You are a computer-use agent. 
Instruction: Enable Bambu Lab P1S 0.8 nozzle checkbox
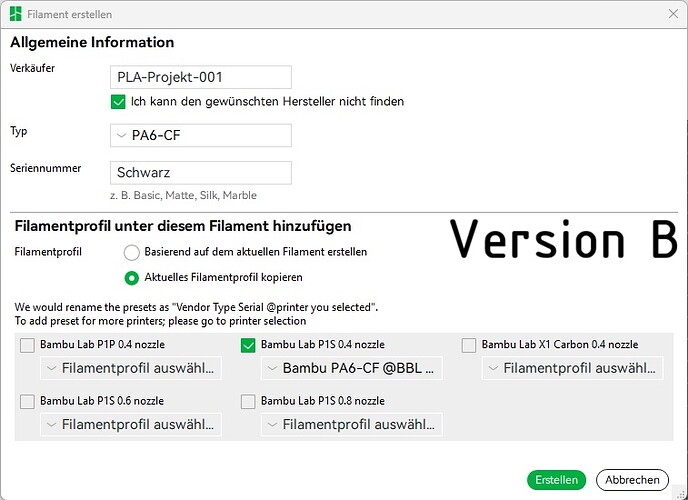(x=248, y=401)
